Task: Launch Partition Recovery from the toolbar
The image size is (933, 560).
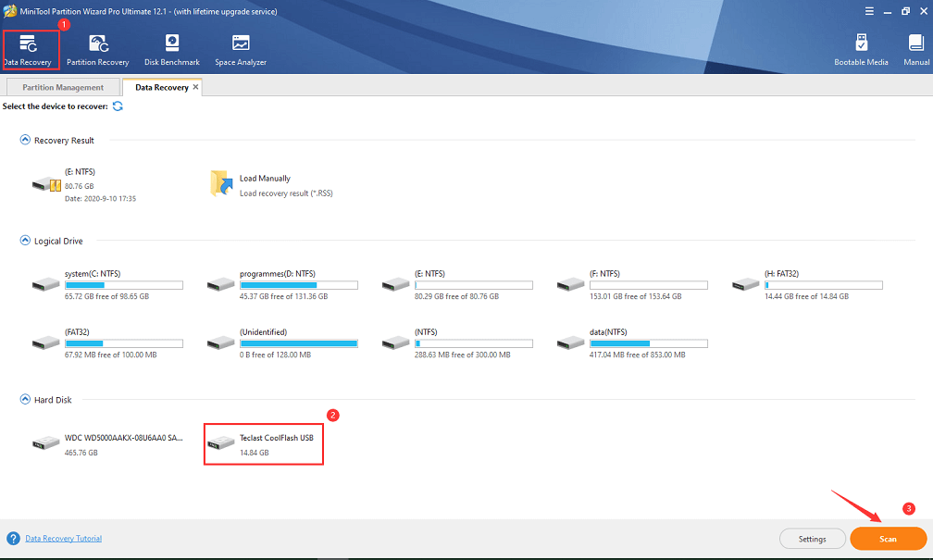Action: coord(97,50)
